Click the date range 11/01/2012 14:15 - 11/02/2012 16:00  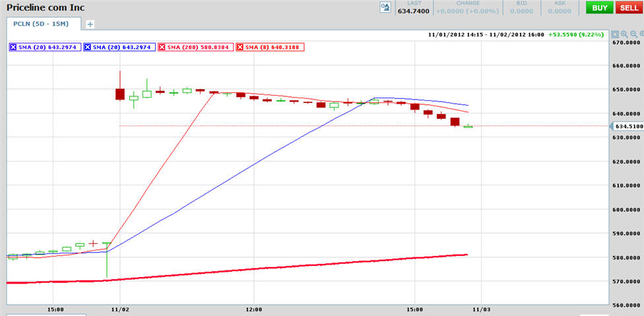[486, 35]
